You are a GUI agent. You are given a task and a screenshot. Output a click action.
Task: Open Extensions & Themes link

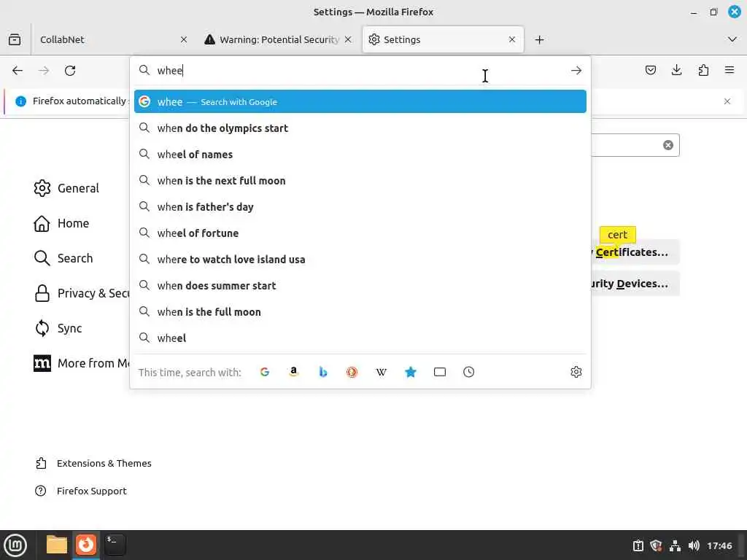93,463
